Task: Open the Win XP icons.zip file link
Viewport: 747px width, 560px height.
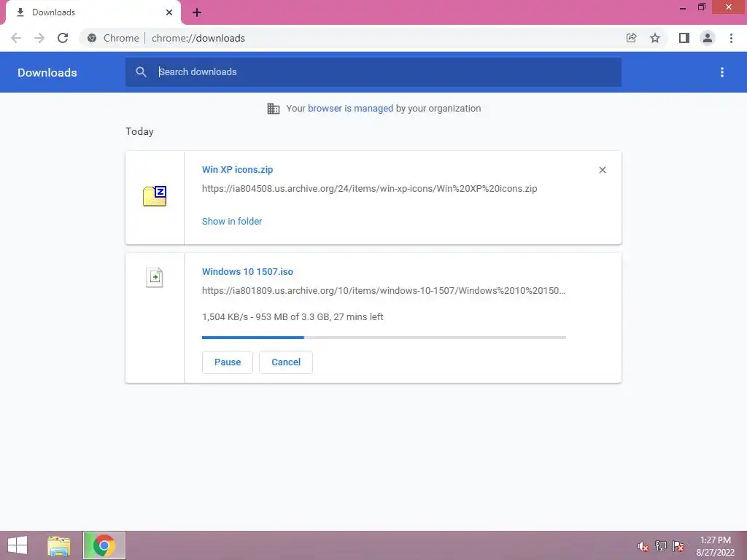Action: (x=237, y=169)
